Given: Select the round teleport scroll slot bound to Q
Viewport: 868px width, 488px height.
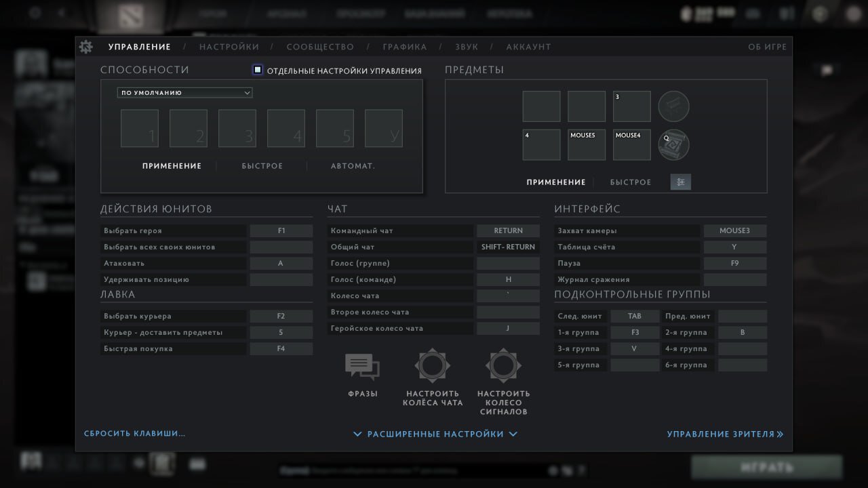Looking at the screenshot, I should pyautogui.click(x=673, y=144).
